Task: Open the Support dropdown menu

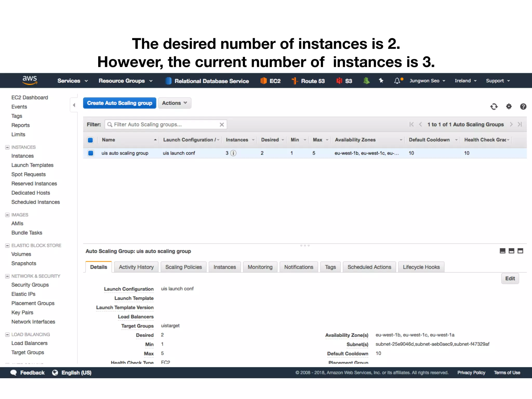Action: (498, 81)
